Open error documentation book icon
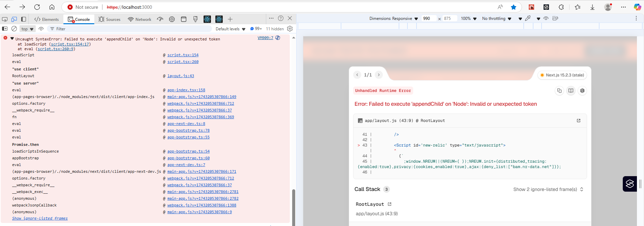This screenshot has width=644, height=226. click(571, 91)
